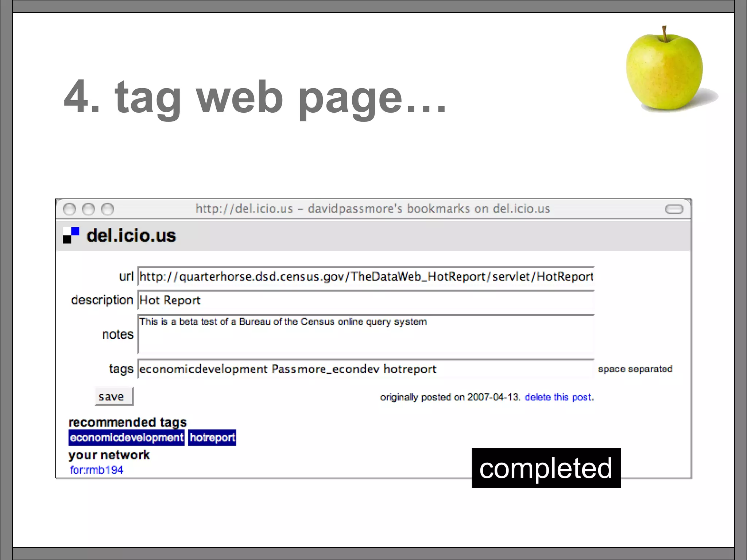This screenshot has height=560, width=747.
Task: Click the first gray window button
Action: (69, 209)
